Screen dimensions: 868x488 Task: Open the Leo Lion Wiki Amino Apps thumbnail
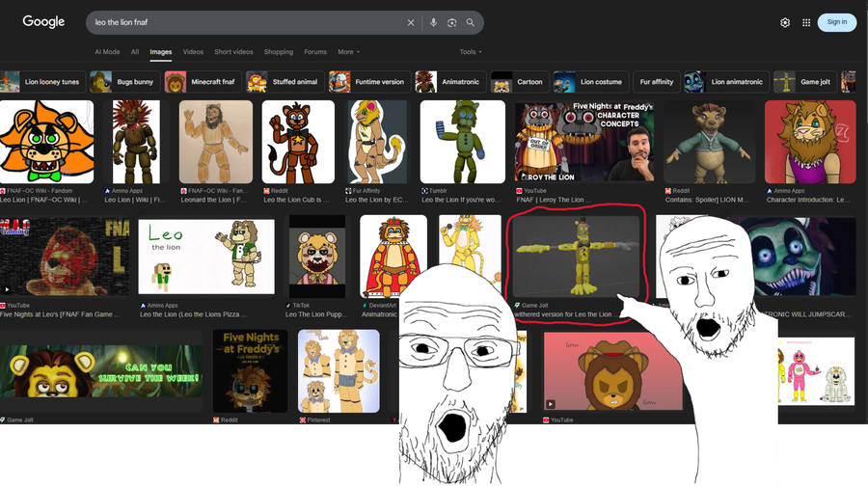[x=136, y=142]
